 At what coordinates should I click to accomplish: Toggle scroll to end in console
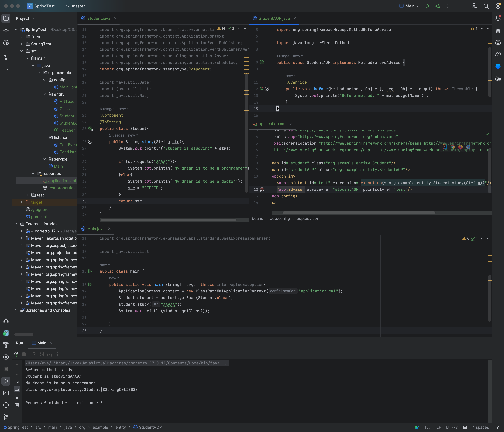17,389
